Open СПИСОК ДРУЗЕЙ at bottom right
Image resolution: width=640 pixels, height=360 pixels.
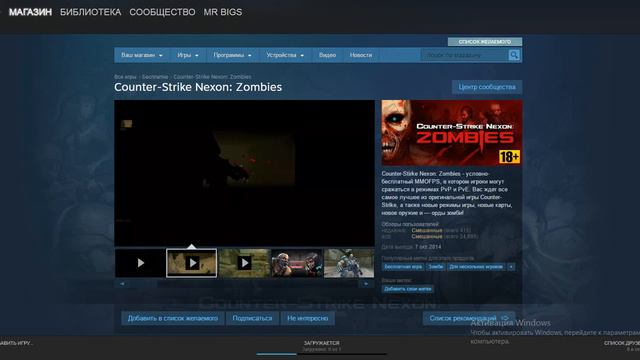coord(622,343)
